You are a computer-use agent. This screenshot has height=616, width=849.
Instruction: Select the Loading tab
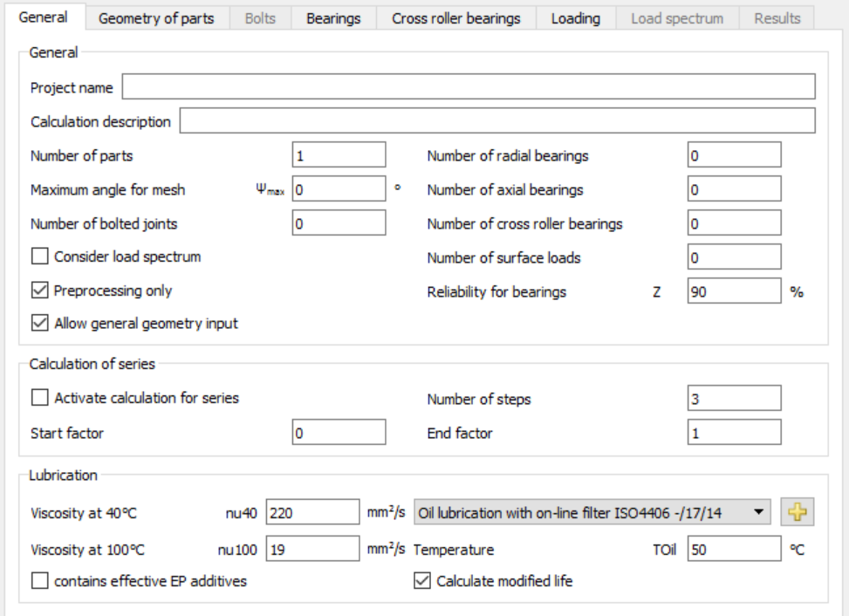click(x=575, y=18)
